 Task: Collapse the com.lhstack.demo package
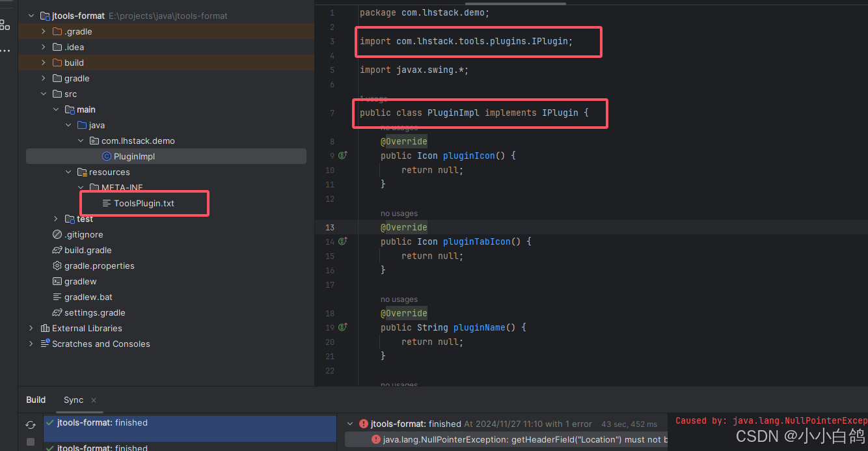81,141
